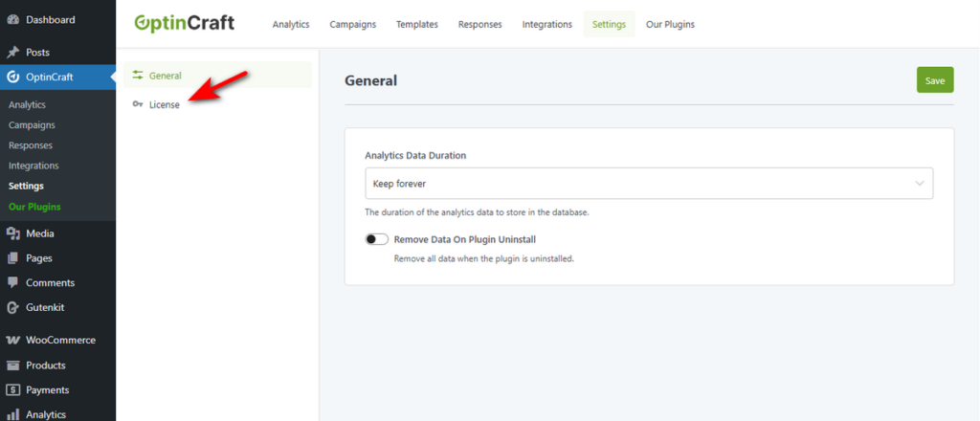Click the Dashboard gauge icon

coord(13,19)
